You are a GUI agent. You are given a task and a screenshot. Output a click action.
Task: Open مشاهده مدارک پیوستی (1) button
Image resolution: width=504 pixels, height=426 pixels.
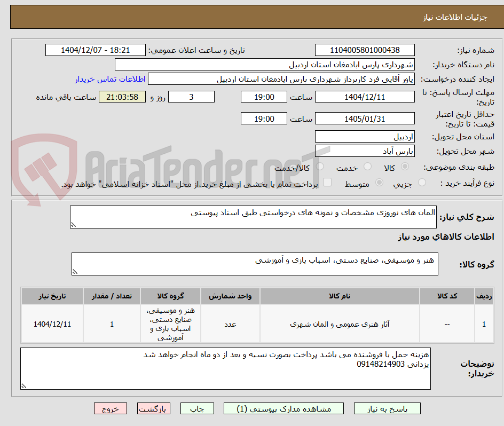(283, 408)
